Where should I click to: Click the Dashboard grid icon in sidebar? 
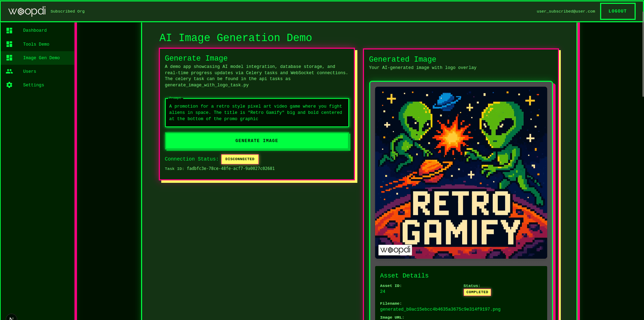click(9, 31)
